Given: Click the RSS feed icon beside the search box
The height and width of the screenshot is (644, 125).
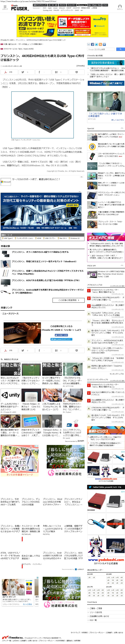Looking at the screenshot, I should [101, 44].
